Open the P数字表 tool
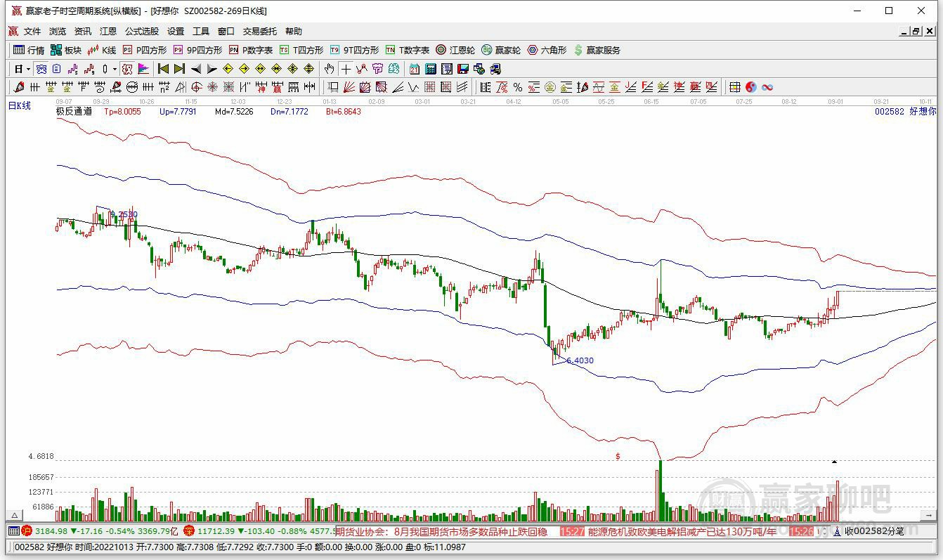The height and width of the screenshot is (560, 943). pos(251,50)
